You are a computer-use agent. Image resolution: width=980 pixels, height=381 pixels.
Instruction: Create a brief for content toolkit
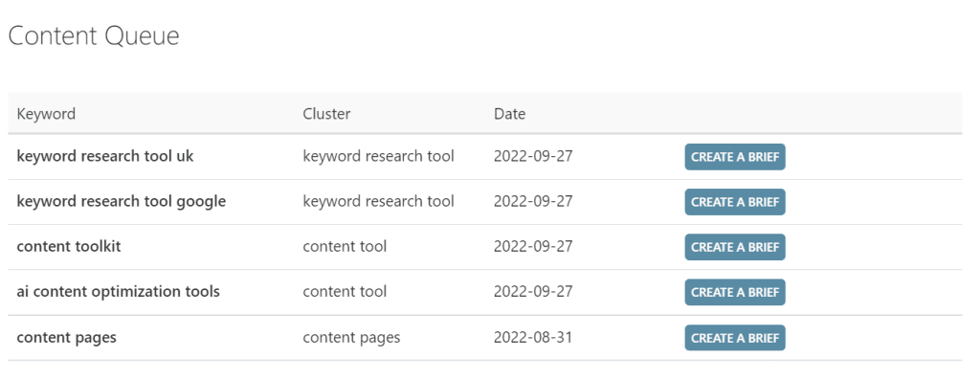coord(735,247)
